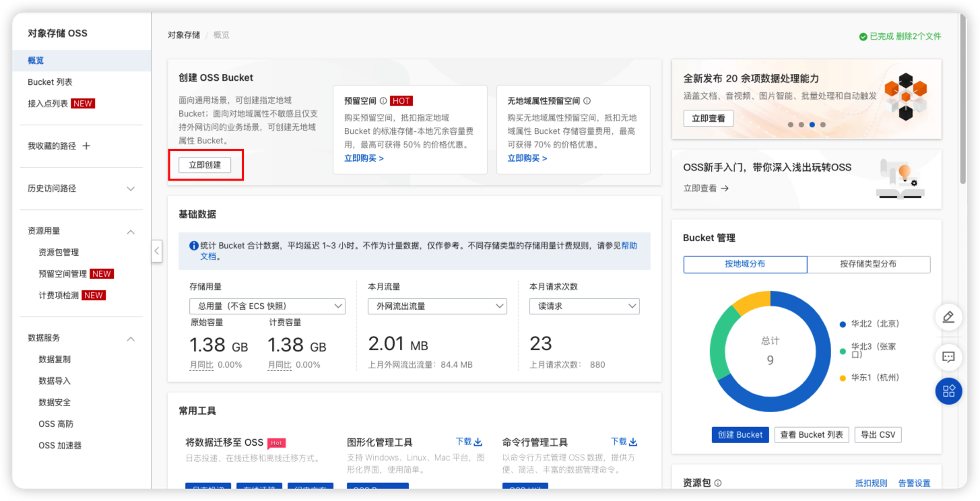Select fourth banner carousel dot
Image resolution: width=980 pixels, height=501 pixels.
pos(822,125)
